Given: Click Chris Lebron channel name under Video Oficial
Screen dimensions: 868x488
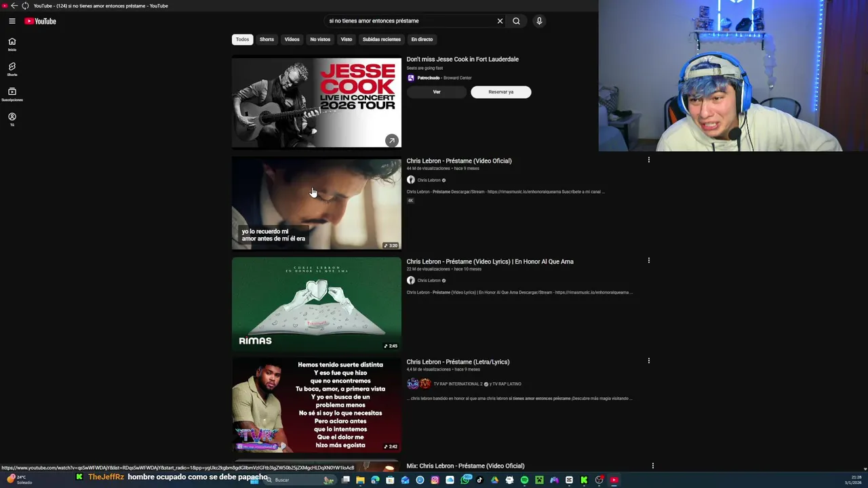Looking at the screenshot, I should tap(429, 180).
